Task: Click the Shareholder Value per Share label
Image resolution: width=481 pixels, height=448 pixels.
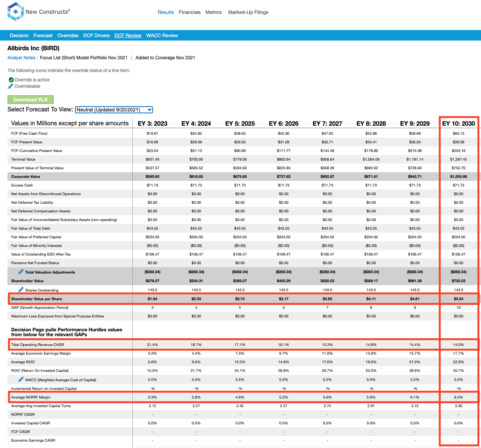Action: point(36,299)
